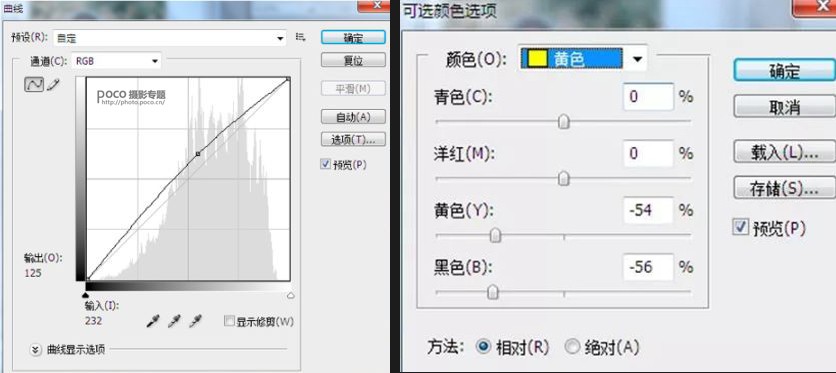
Task: Pick the white point eyedropper in Curves
Action: (196, 321)
